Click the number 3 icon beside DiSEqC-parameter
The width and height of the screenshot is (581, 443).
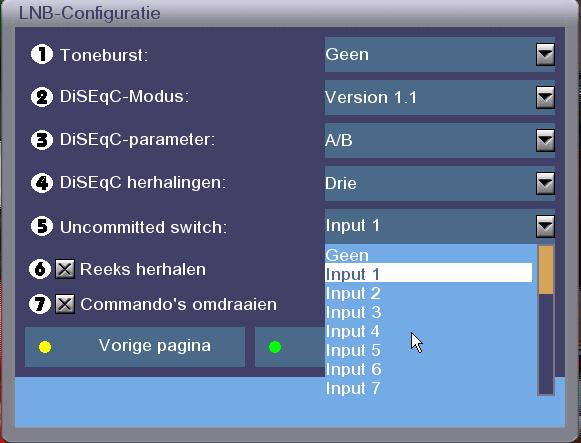(42, 140)
